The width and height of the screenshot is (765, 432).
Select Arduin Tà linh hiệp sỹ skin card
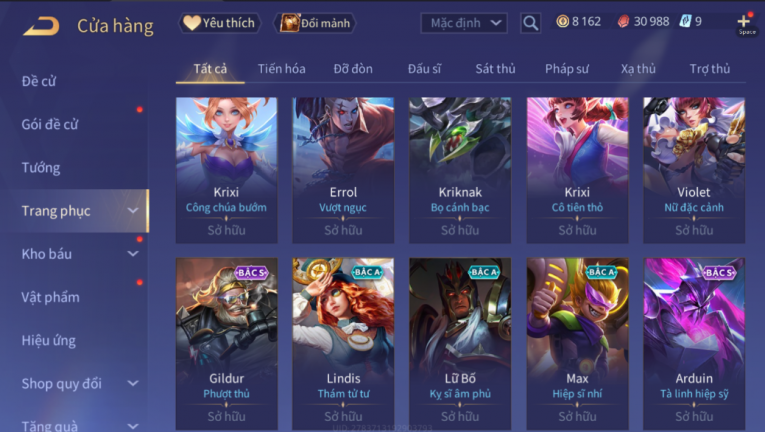point(694,344)
